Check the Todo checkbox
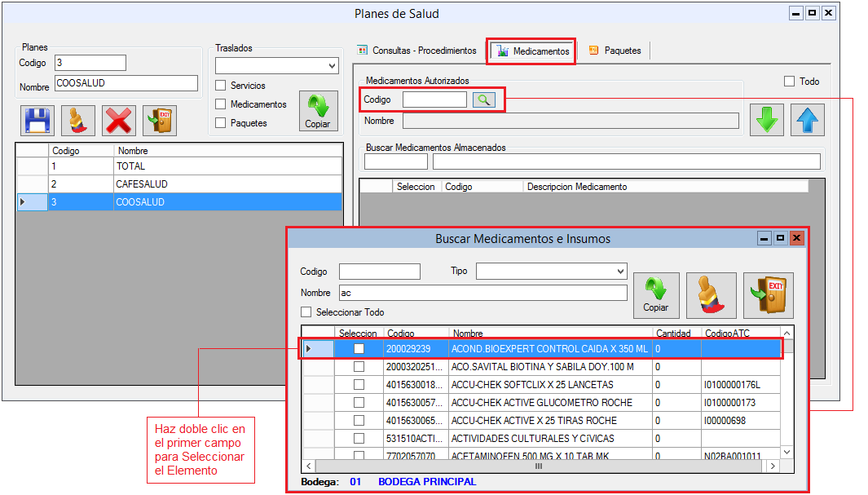Viewport: 868px width, 495px height. click(x=789, y=82)
